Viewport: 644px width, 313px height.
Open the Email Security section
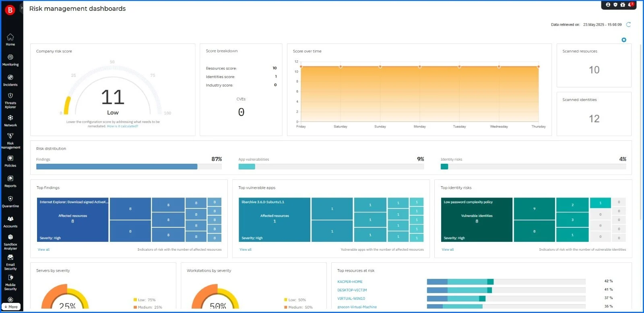tap(10, 262)
